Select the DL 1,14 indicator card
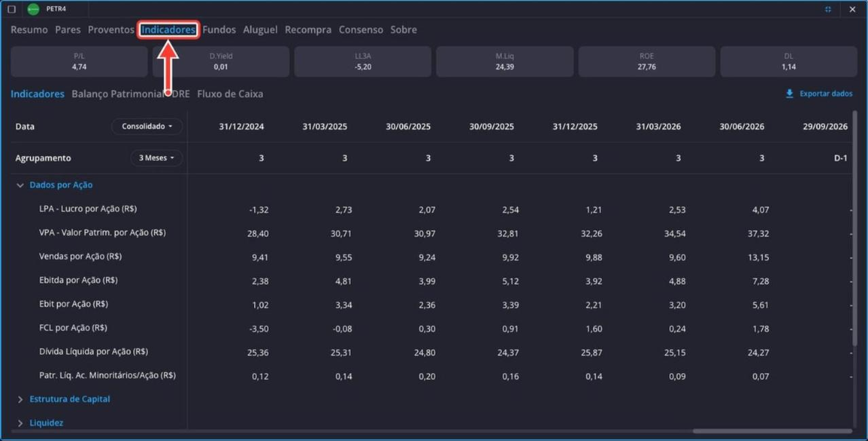The width and height of the screenshot is (868, 441). pos(789,62)
